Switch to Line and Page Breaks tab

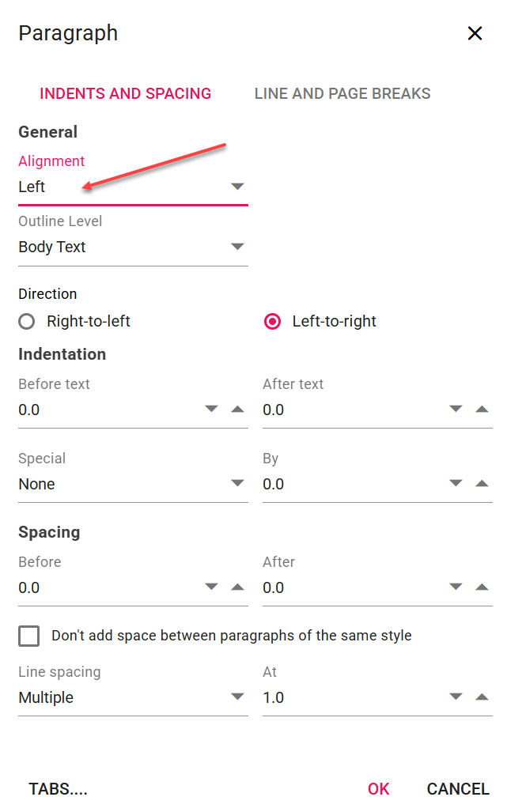tap(342, 94)
